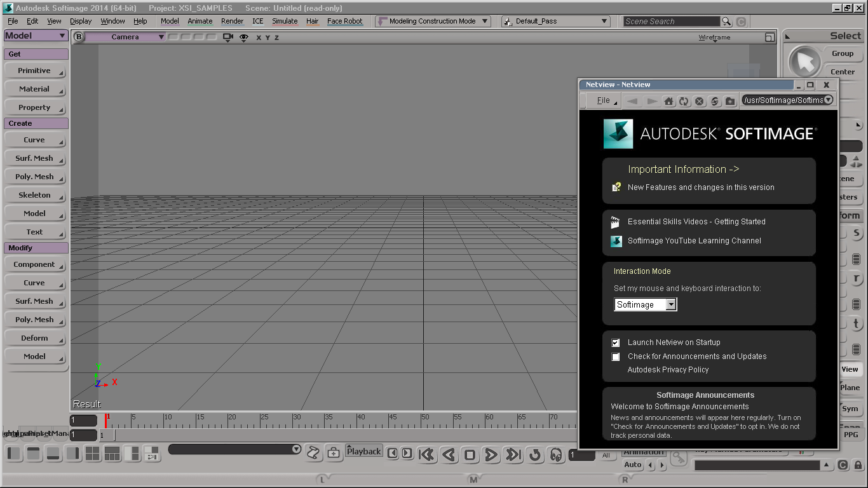This screenshot has width=868, height=488.
Task: Step to the previous frame
Action: point(393,453)
